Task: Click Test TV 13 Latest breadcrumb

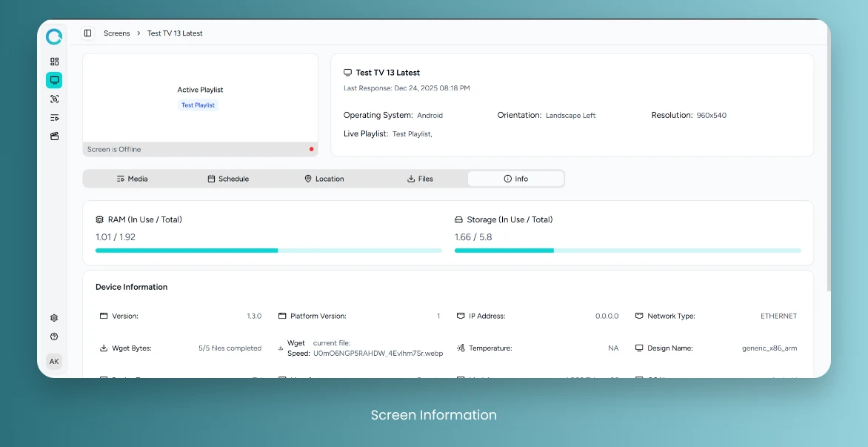Action: click(x=175, y=33)
